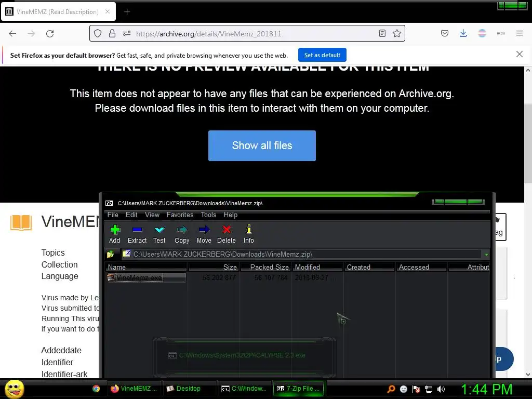The height and width of the screenshot is (399, 532).
Task: Click the Show all files button
Action: click(x=262, y=145)
